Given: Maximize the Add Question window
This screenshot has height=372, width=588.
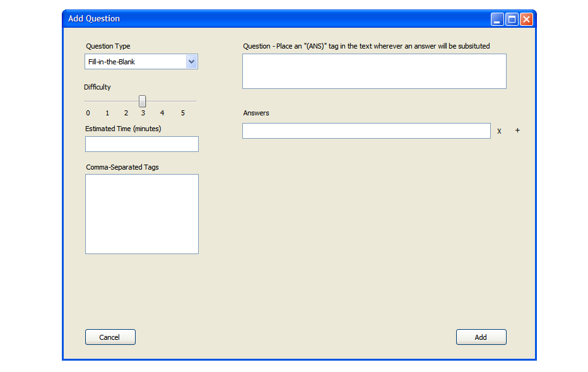Looking at the screenshot, I should [x=512, y=20].
